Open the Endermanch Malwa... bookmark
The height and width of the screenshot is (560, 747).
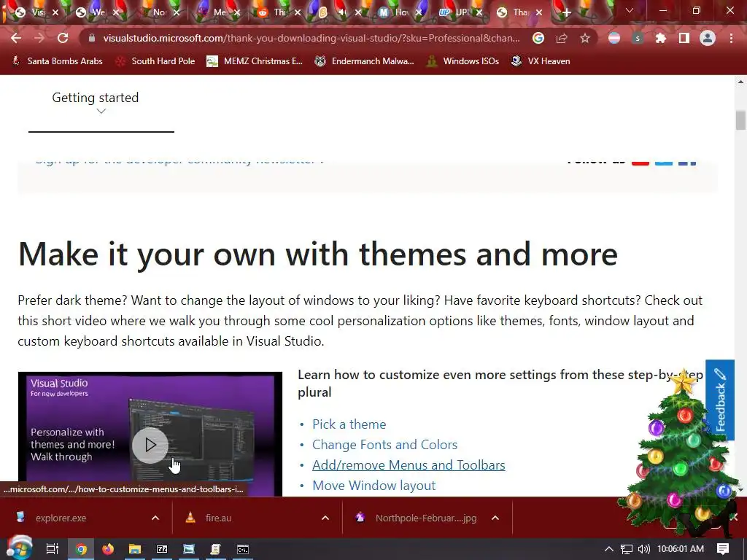[x=364, y=61]
